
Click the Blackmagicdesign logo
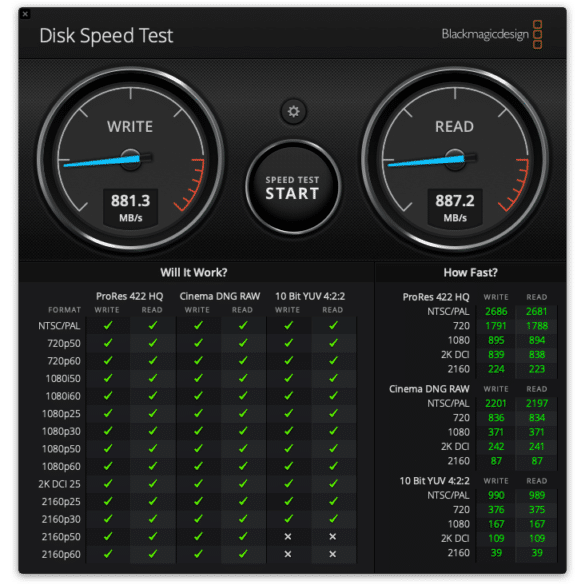pyautogui.click(x=492, y=34)
